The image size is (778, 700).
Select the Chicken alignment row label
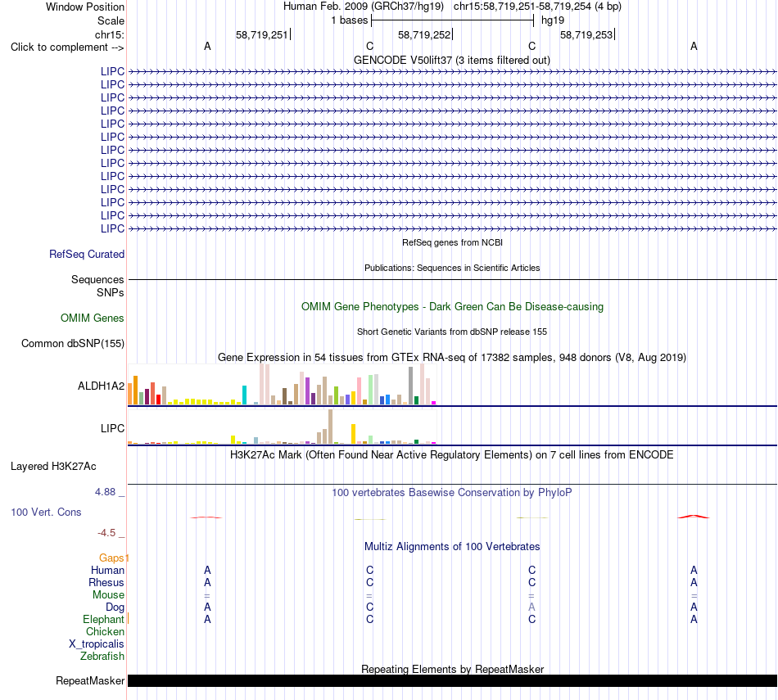coord(105,631)
